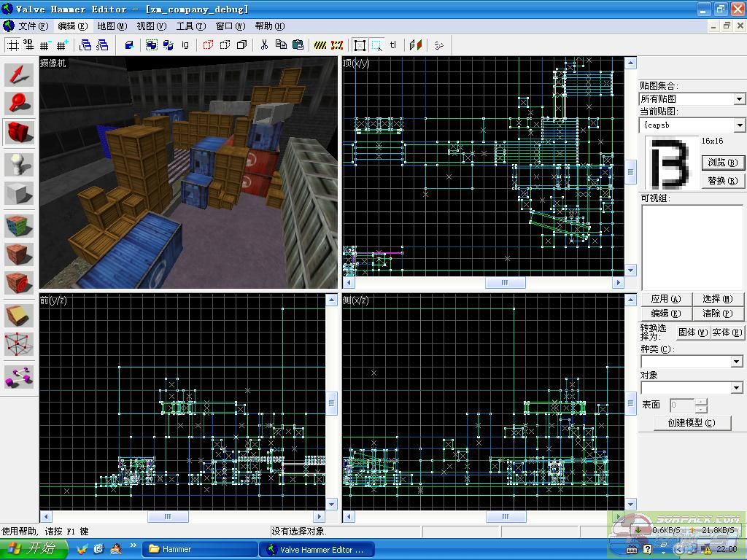747x560 pixels.
Task: Toggle the ignore groups 'ig' button
Action: coord(185,45)
